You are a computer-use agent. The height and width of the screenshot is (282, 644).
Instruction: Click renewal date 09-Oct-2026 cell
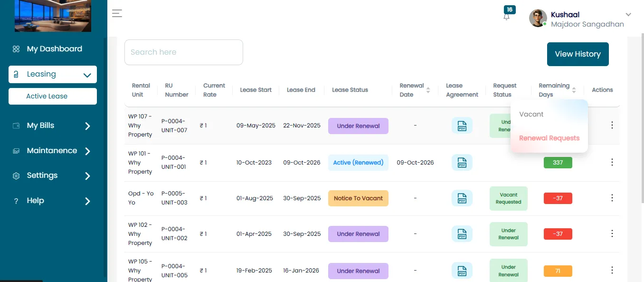pos(415,163)
